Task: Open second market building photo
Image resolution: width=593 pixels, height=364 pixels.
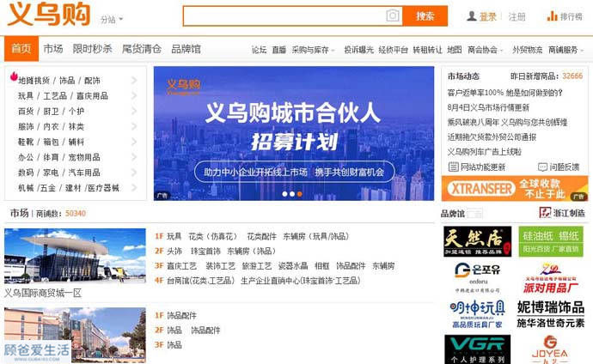Action: pos(75,336)
